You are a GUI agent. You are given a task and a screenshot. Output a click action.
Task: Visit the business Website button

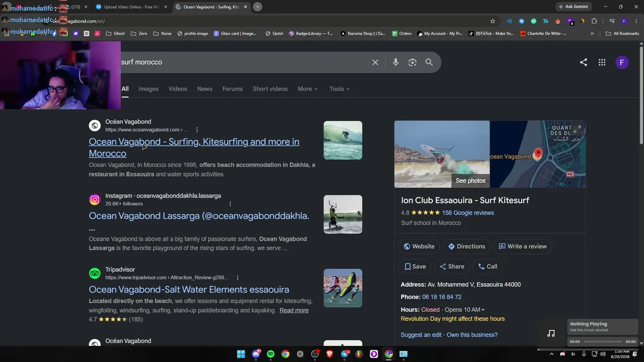pos(419,246)
